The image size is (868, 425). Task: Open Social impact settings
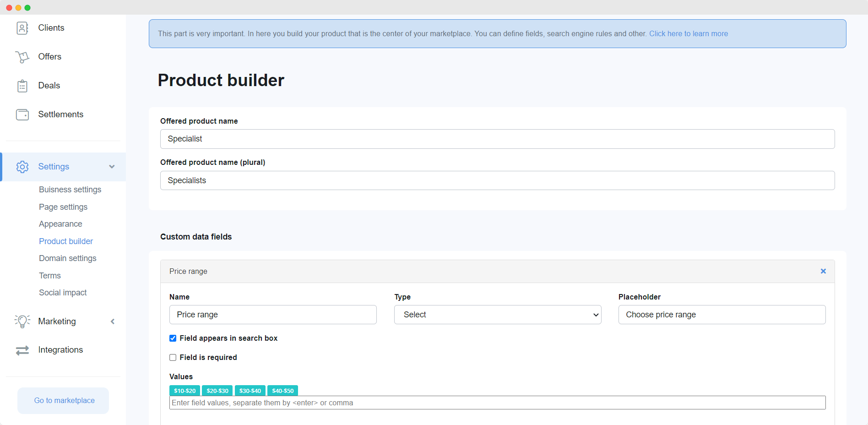(63, 293)
